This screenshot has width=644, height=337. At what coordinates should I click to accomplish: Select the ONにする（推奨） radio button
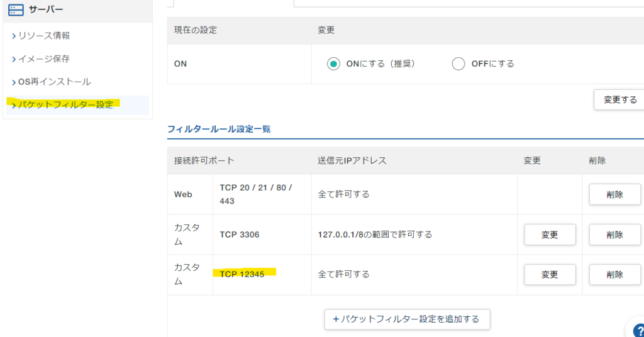click(333, 64)
